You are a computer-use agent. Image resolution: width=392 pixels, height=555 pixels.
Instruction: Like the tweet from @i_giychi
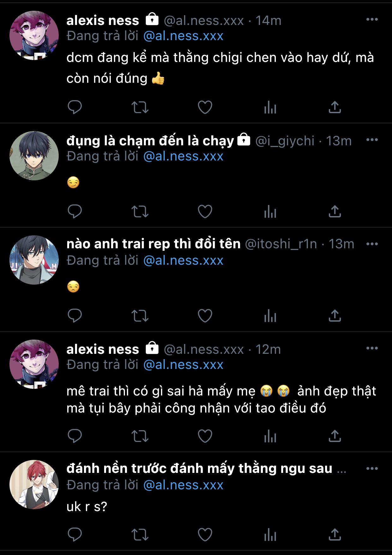pyautogui.click(x=205, y=211)
